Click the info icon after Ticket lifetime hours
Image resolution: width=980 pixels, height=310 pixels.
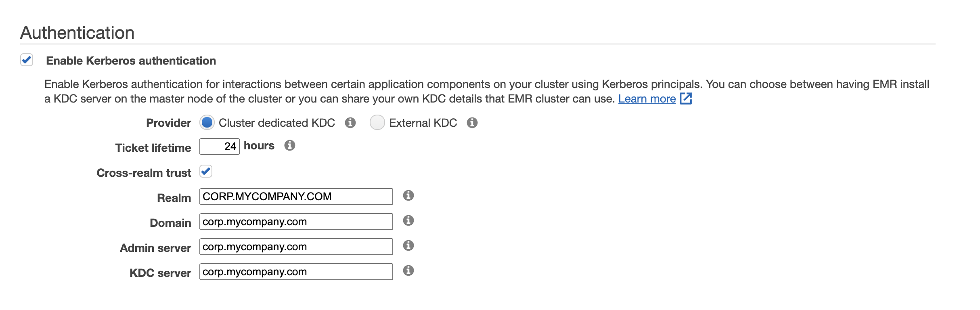click(x=290, y=145)
